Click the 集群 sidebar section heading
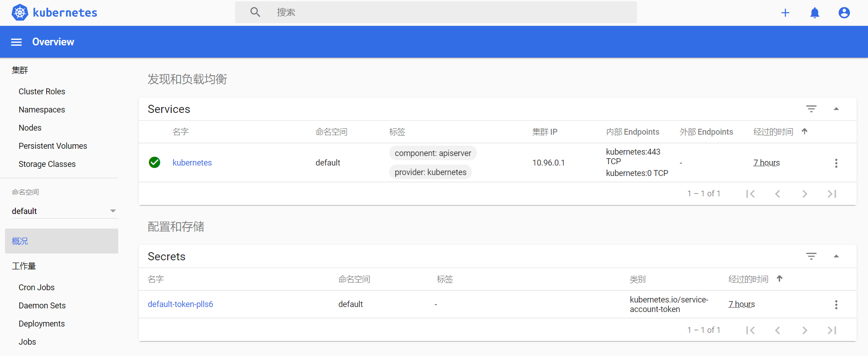This screenshot has height=356, width=868. tap(20, 70)
